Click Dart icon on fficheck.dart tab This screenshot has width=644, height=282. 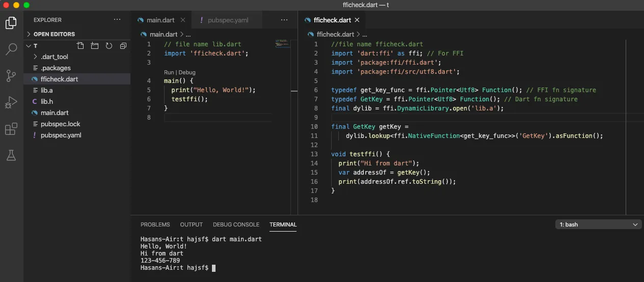click(308, 20)
